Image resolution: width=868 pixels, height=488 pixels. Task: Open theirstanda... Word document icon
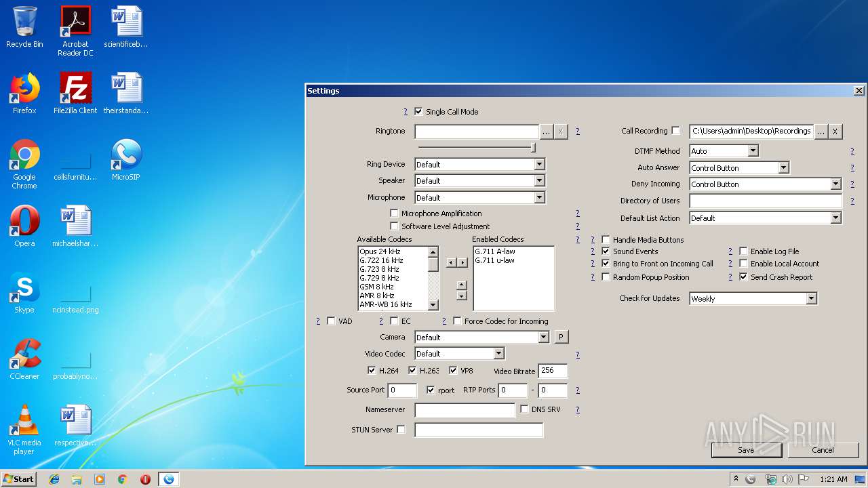125,94
